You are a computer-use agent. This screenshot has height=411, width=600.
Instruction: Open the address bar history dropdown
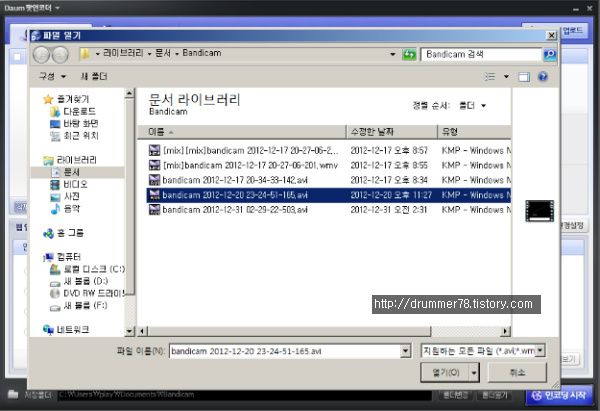[x=393, y=55]
